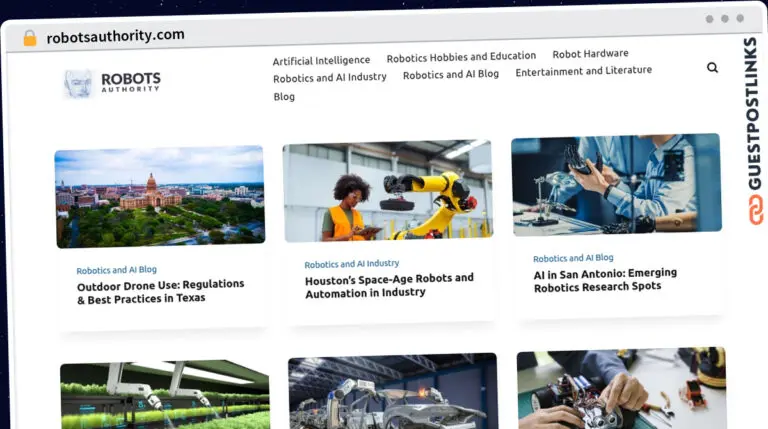This screenshot has height=429, width=768.
Task: Read Houston's Space-Age Robots article
Action: [389, 286]
